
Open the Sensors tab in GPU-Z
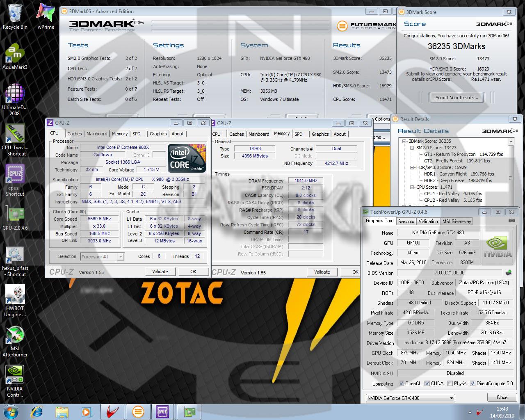406,221
